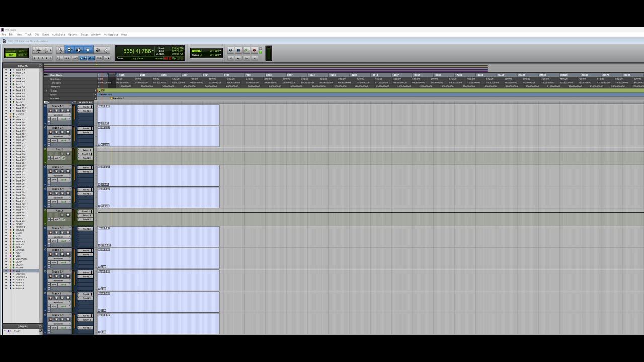644x362 pixels.
Task: Click Return to Zero transport button
Action: (x=231, y=58)
